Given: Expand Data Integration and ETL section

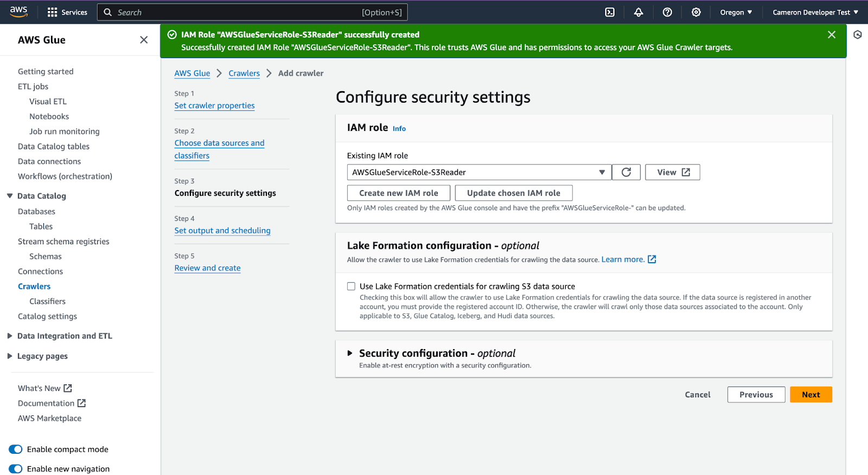Looking at the screenshot, I should pos(10,336).
